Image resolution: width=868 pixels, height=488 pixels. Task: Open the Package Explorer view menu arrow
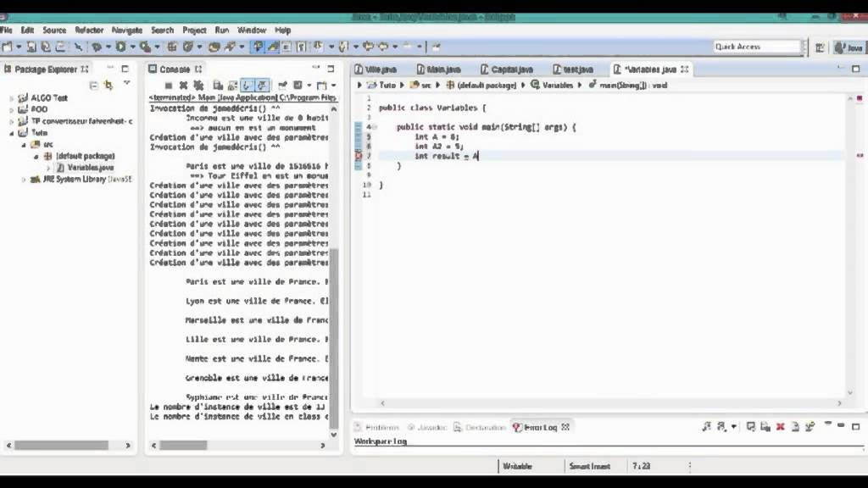point(127,84)
